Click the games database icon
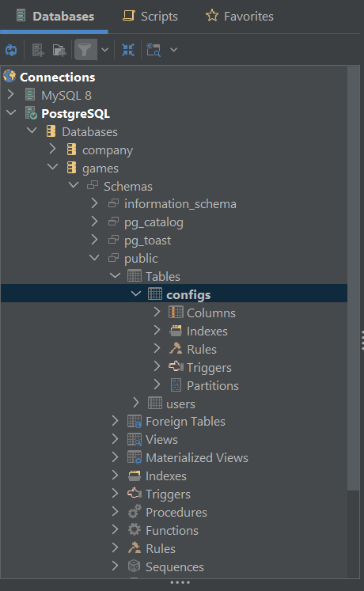Screen dimensions: 364x591 tap(71, 168)
